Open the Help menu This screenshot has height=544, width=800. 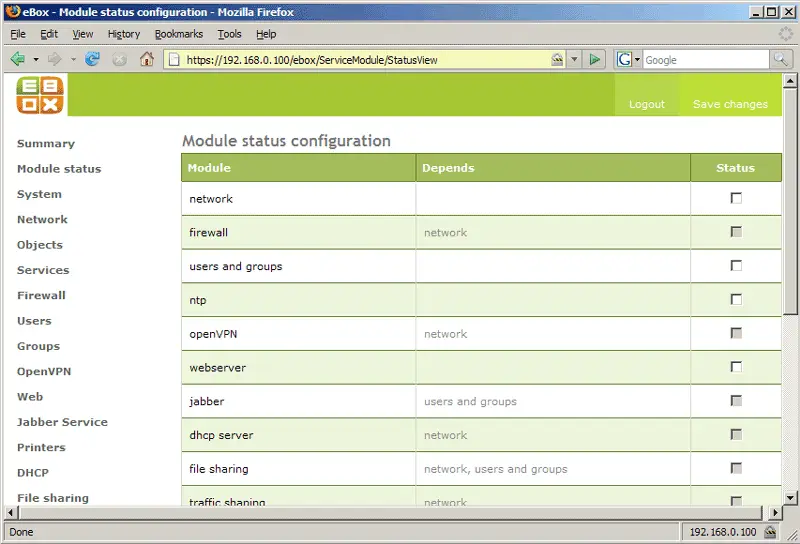click(x=266, y=34)
